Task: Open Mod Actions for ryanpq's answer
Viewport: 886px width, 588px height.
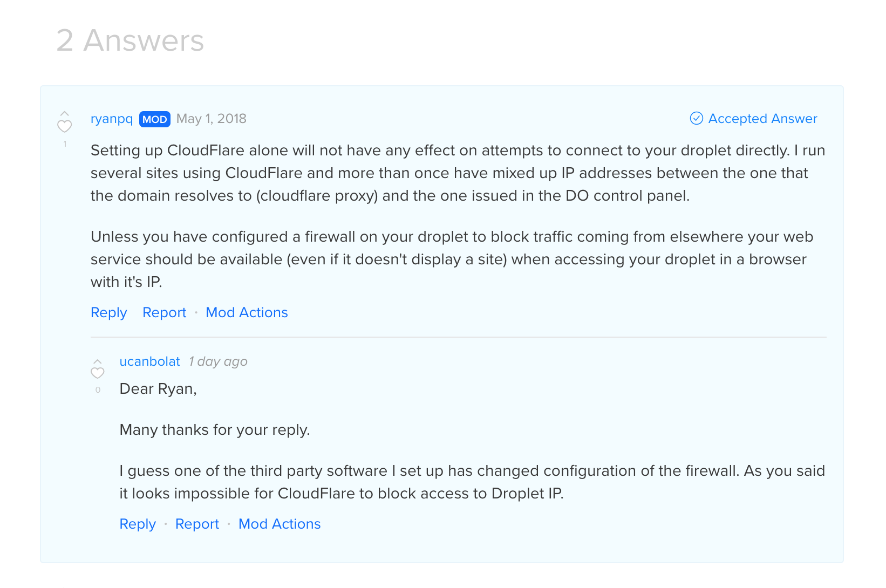Action: click(x=247, y=313)
